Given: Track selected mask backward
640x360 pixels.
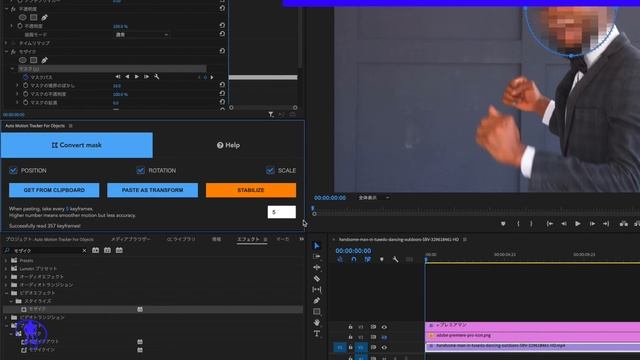Looking at the screenshot, I should point(127,77).
